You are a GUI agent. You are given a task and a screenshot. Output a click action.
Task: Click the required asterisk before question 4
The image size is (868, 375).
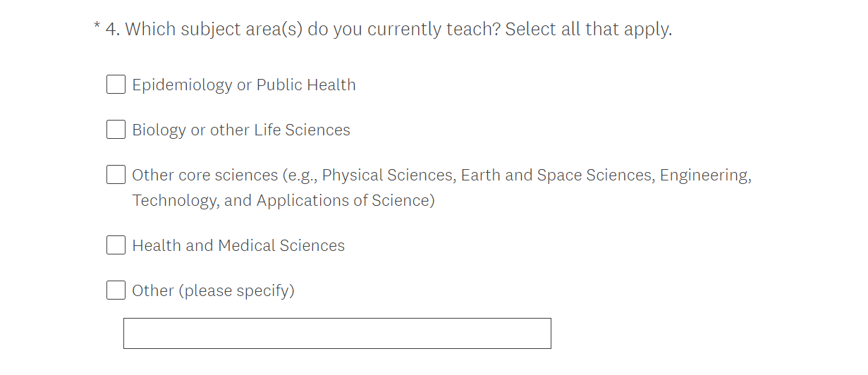[97, 28]
